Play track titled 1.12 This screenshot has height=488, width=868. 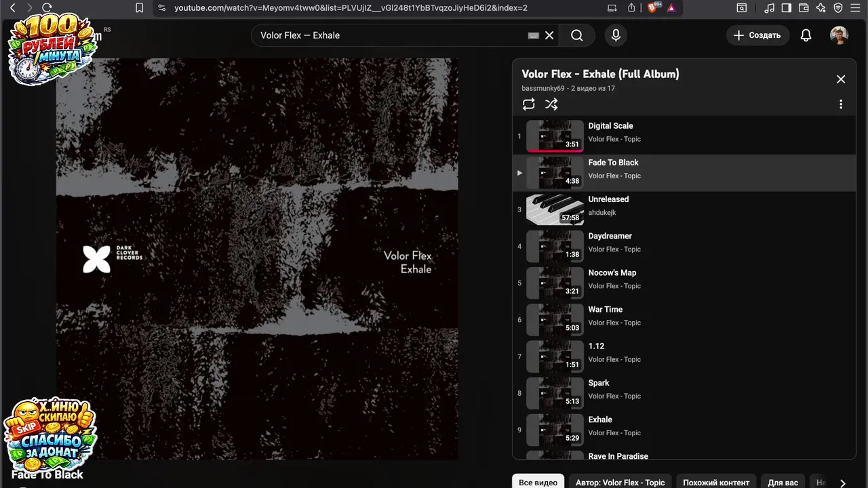[x=684, y=356]
